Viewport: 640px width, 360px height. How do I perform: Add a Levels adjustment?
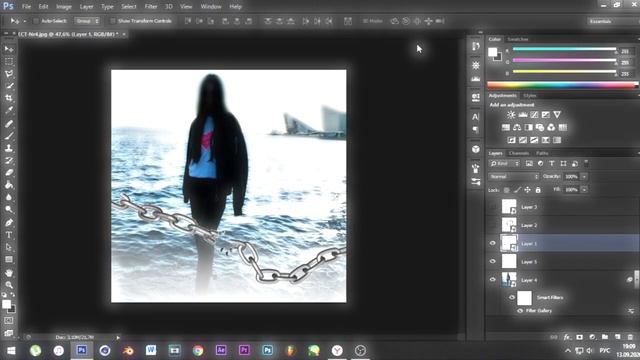(x=522, y=115)
